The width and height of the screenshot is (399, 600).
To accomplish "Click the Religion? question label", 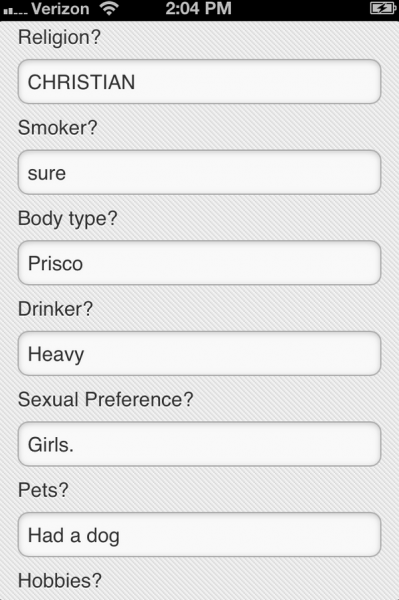I will 59,38.
